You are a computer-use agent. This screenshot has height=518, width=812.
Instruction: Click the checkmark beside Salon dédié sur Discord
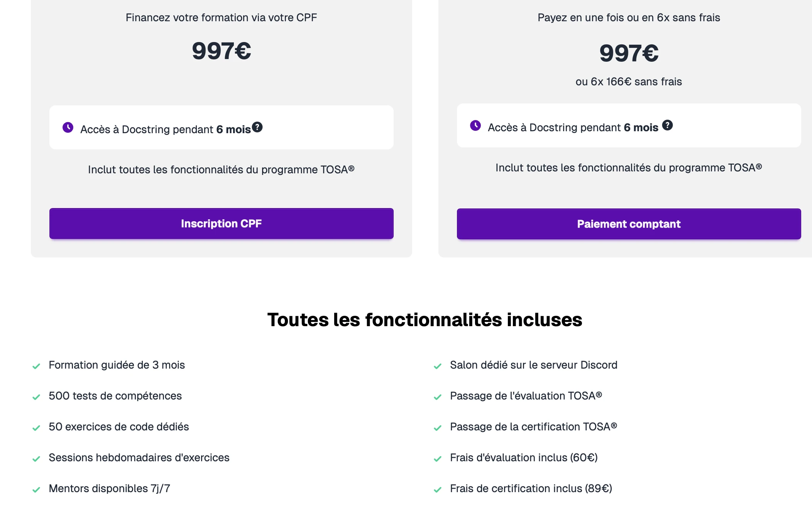(x=438, y=366)
